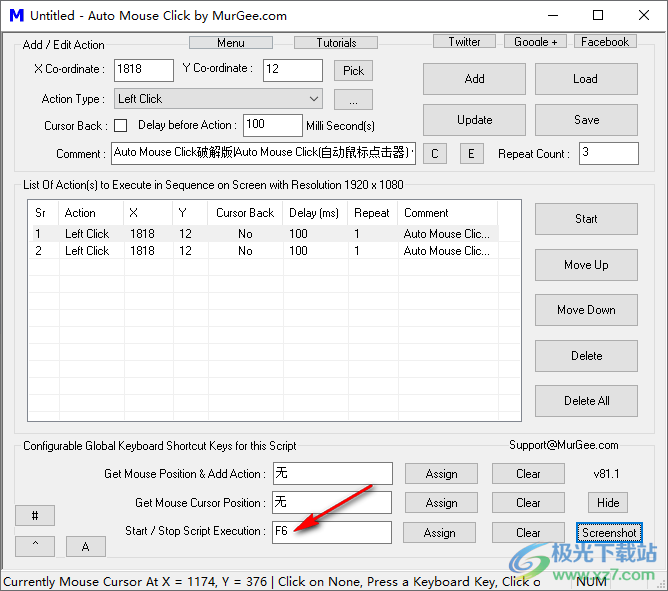The width and height of the screenshot is (668, 591).
Task: Click the Comment column header
Action: tap(447, 213)
